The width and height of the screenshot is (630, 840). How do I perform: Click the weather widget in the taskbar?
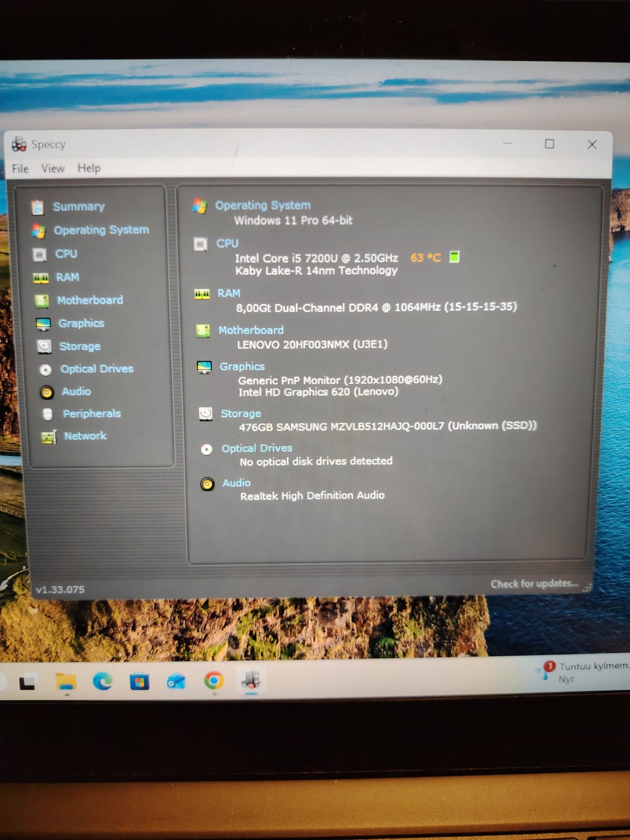pyautogui.click(x=584, y=672)
